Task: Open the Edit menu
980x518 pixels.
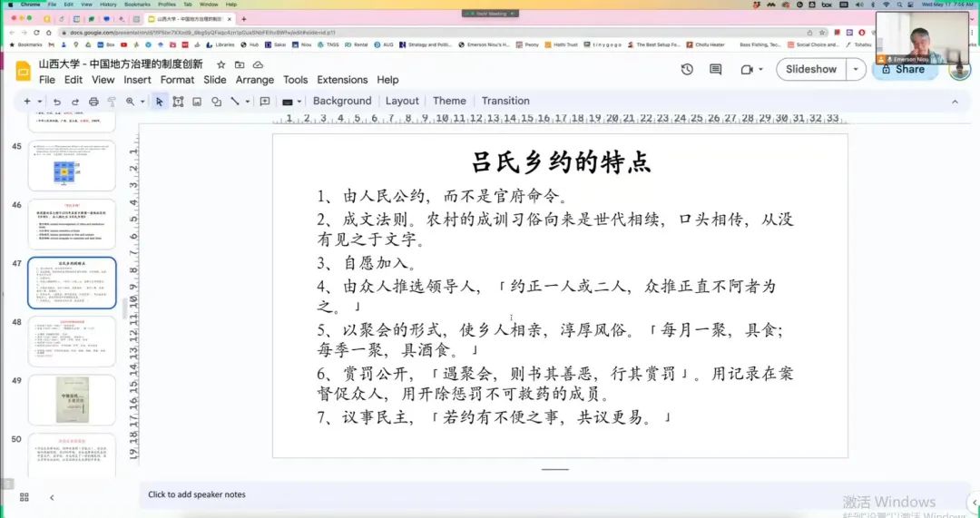Action: click(73, 80)
